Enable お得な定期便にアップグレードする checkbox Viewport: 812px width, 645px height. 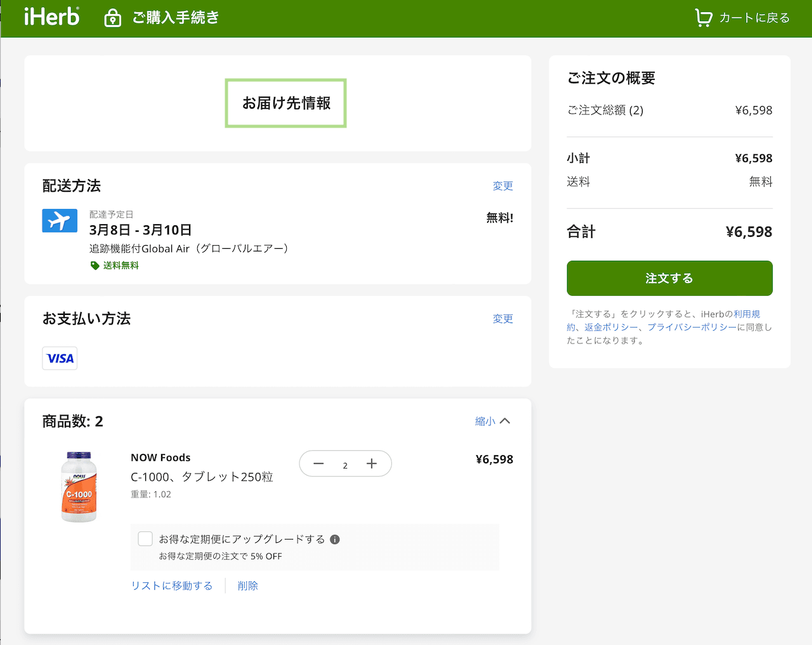[x=145, y=538]
